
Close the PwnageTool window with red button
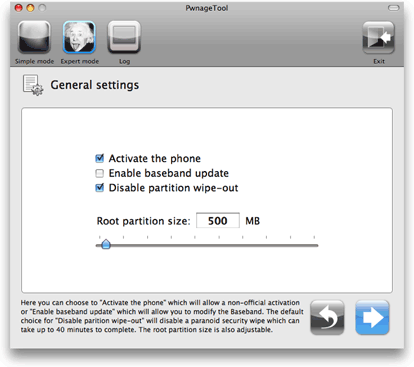coord(19,8)
